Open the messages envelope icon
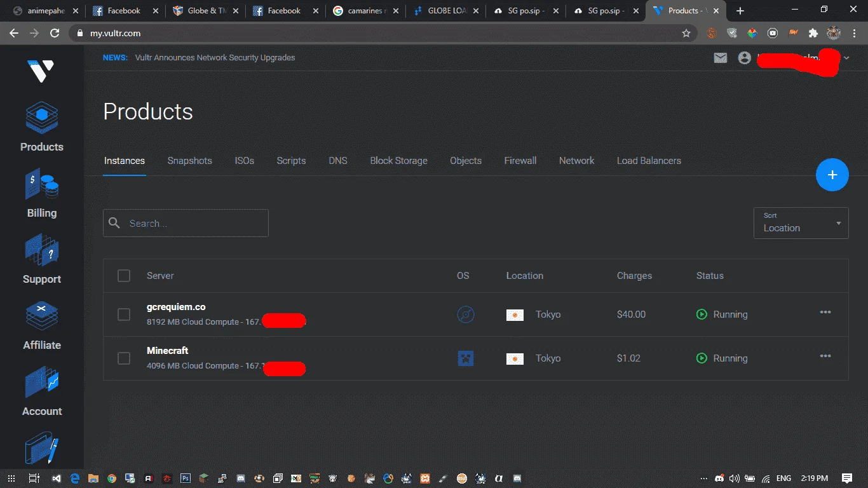Screen dimensions: 868x488 [x=720, y=58]
